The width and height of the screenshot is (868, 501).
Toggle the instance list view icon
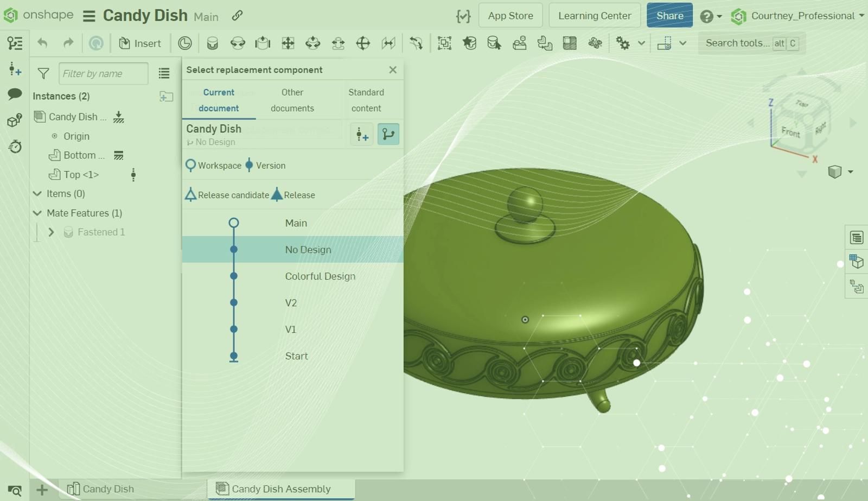(164, 73)
